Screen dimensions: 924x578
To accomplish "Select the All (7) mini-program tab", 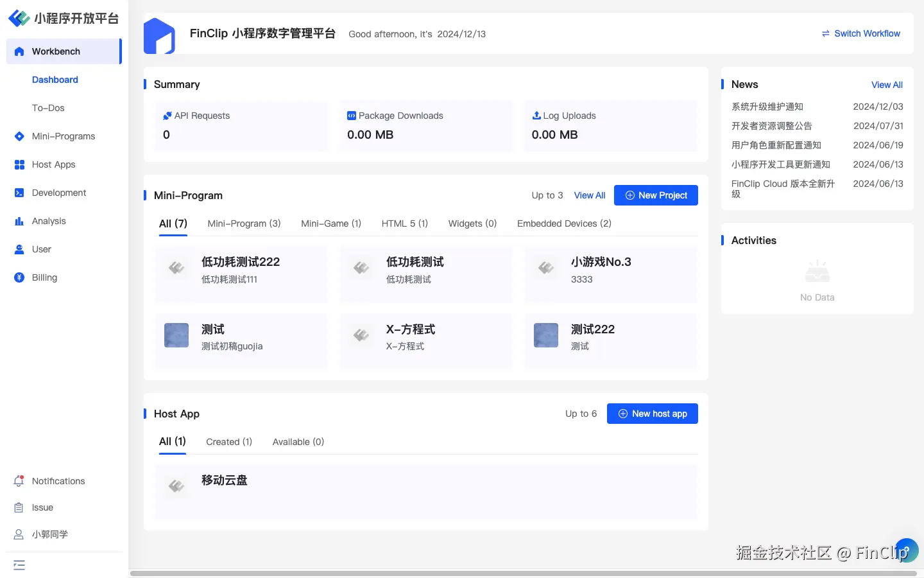I will click(173, 223).
